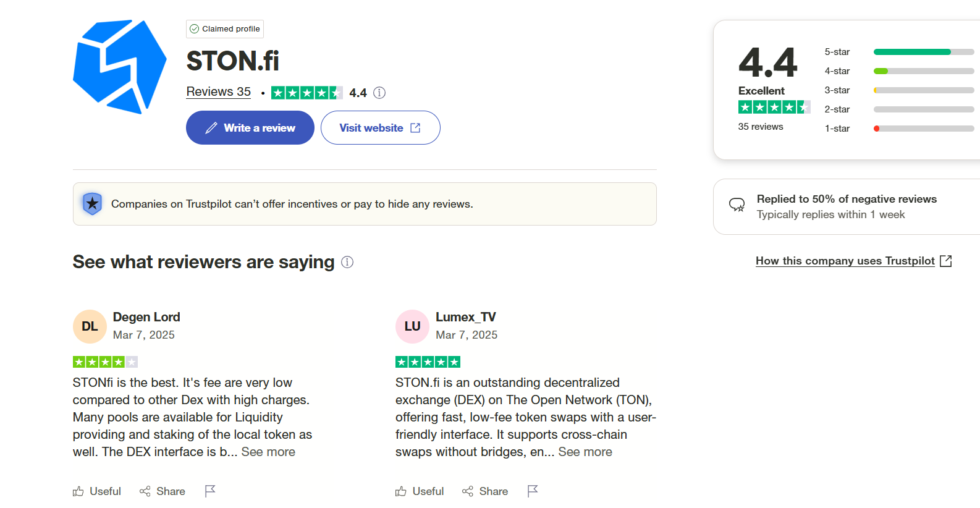980x508 pixels.
Task: Click Degen Lord's four-star rating
Action: click(105, 362)
